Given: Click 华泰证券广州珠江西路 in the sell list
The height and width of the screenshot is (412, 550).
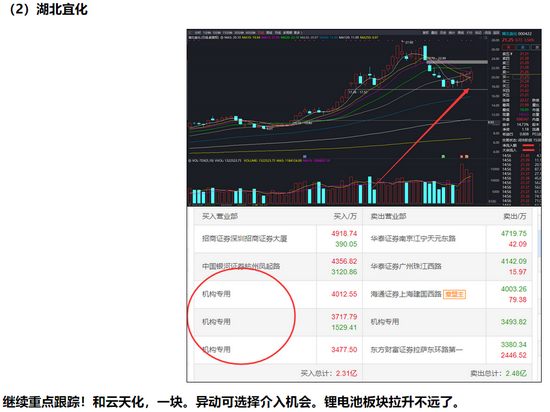Looking at the screenshot, I should 406,266.
